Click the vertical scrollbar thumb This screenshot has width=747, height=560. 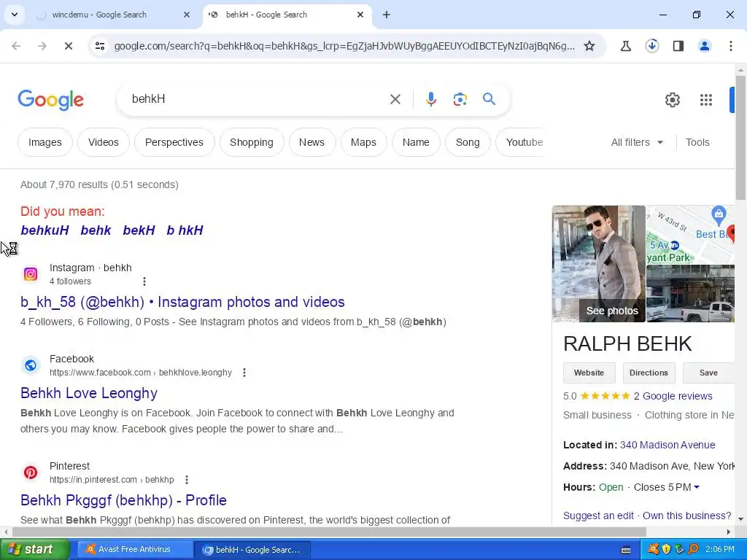coord(740,138)
